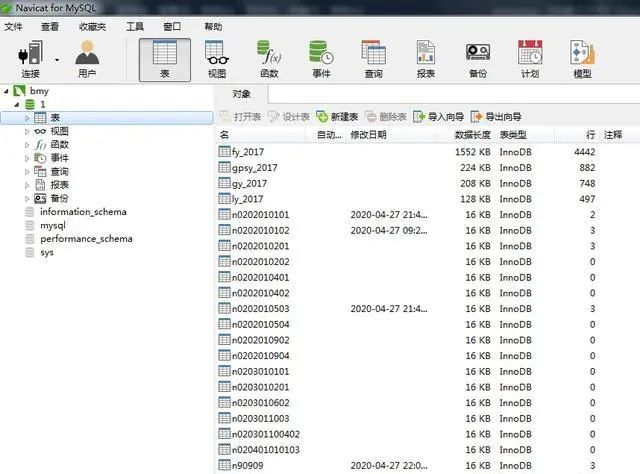
Task: Click the 删除表 button
Action: [386, 117]
